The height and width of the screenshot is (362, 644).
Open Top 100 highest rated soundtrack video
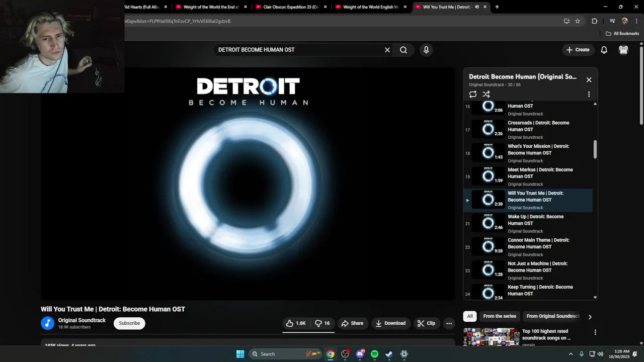[x=546, y=334]
